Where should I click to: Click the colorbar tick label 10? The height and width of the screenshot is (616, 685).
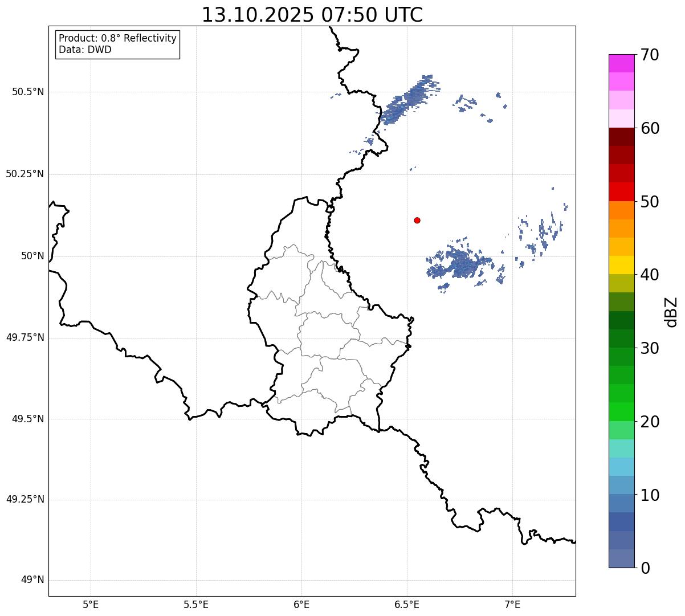650,495
